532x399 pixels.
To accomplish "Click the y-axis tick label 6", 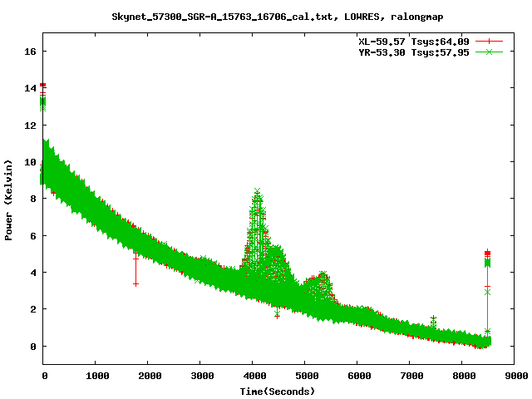I will point(33,235).
